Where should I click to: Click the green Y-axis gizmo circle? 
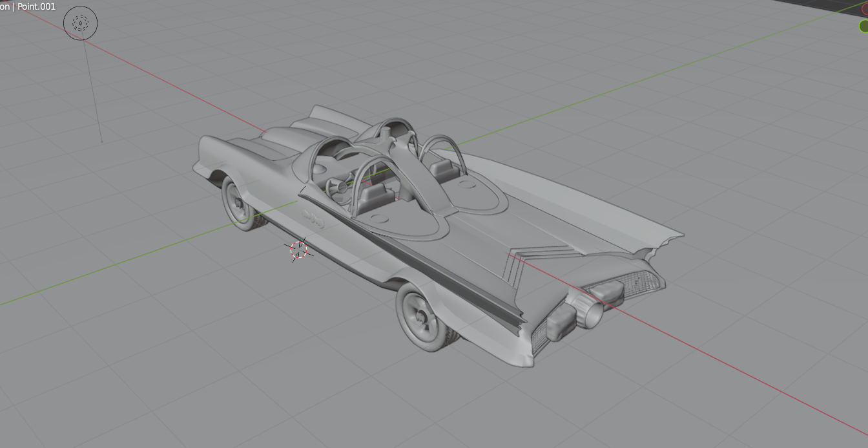[863, 26]
